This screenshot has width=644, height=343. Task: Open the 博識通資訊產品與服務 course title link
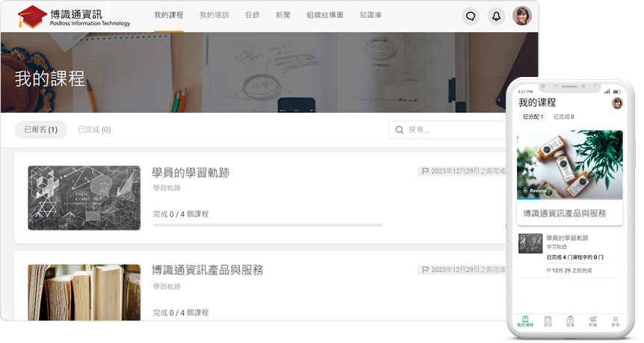tap(208, 270)
